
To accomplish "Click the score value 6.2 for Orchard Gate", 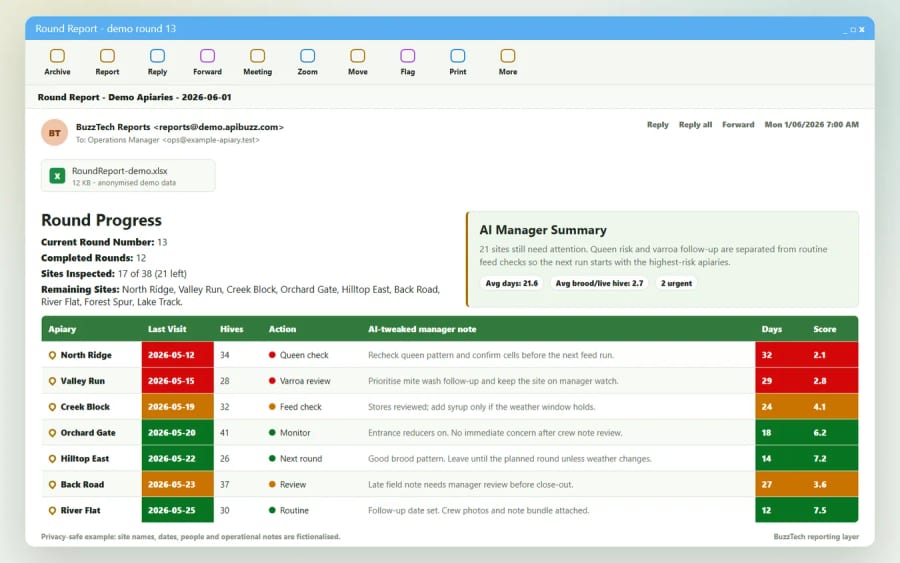I will (x=820, y=432).
